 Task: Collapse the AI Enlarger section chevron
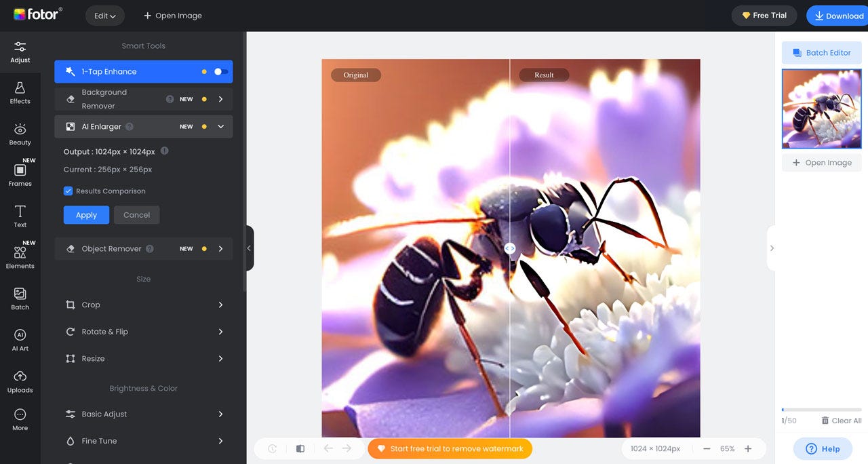pos(220,126)
